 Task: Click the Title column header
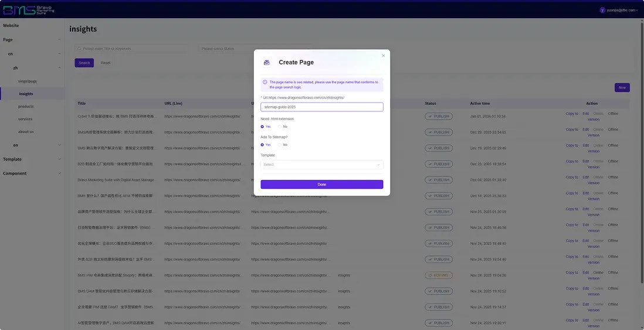click(x=82, y=103)
